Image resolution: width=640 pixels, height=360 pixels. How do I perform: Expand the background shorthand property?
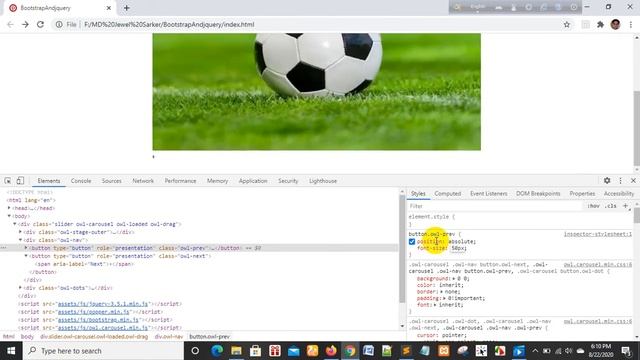coord(453,279)
